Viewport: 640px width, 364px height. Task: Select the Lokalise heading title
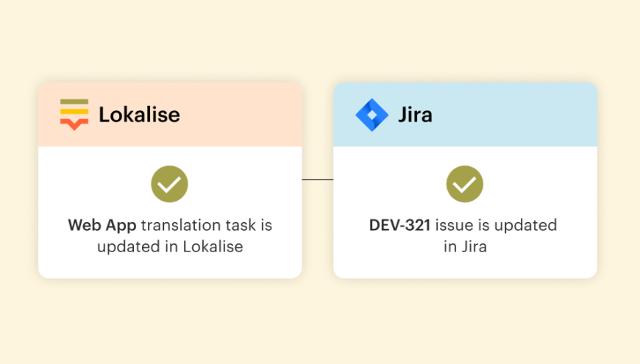click(139, 115)
